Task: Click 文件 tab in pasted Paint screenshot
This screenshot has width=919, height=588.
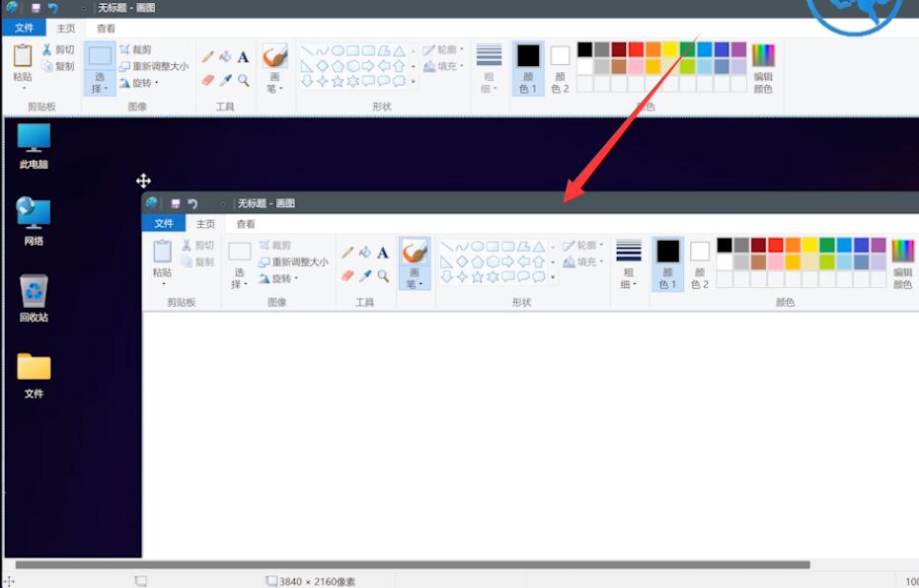Action: pyautogui.click(x=164, y=223)
